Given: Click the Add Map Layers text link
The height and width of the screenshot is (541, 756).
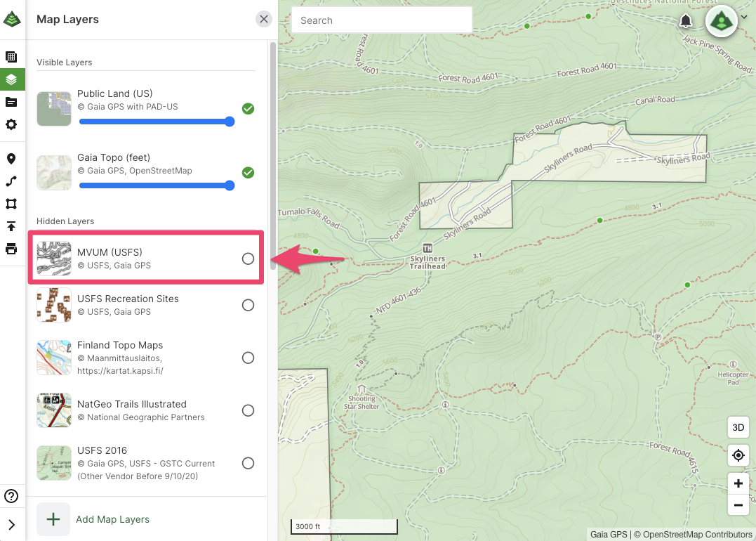Looking at the screenshot, I should pyautogui.click(x=113, y=519).
